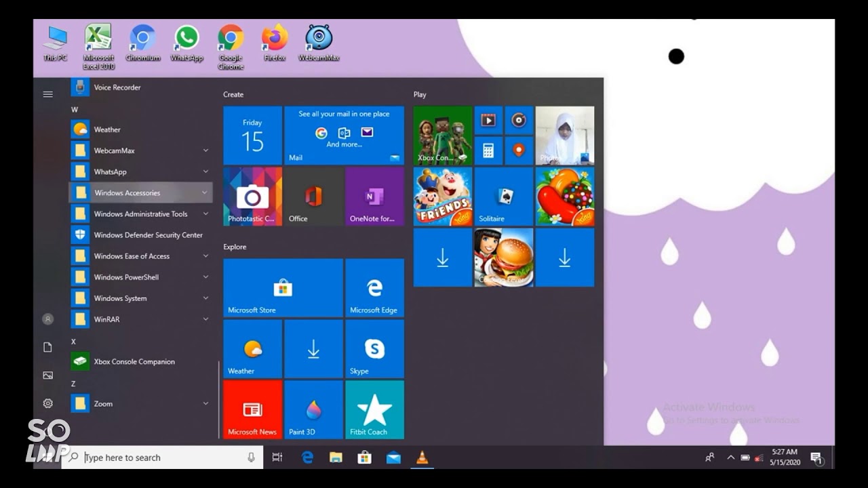The width and height of the screenshot is (868, 488).
Task: Open VLC media player on the taskbar
Action: click(x=422, y=457)
